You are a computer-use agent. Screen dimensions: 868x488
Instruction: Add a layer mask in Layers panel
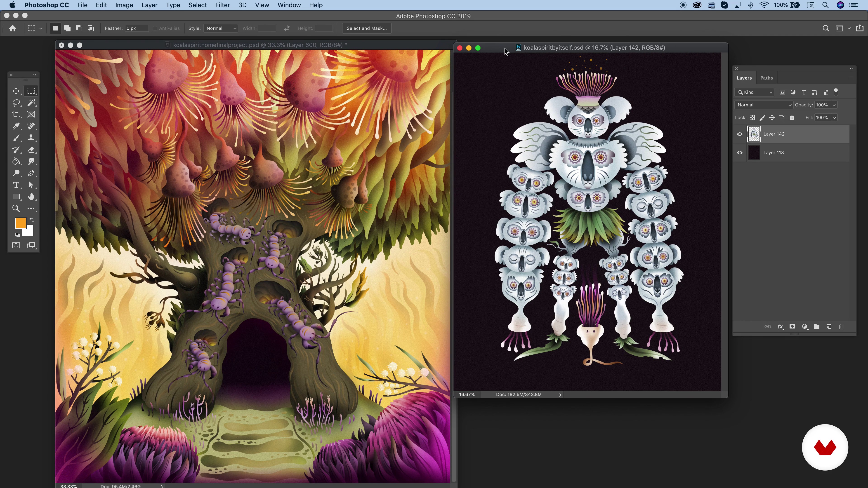point(792,327)
